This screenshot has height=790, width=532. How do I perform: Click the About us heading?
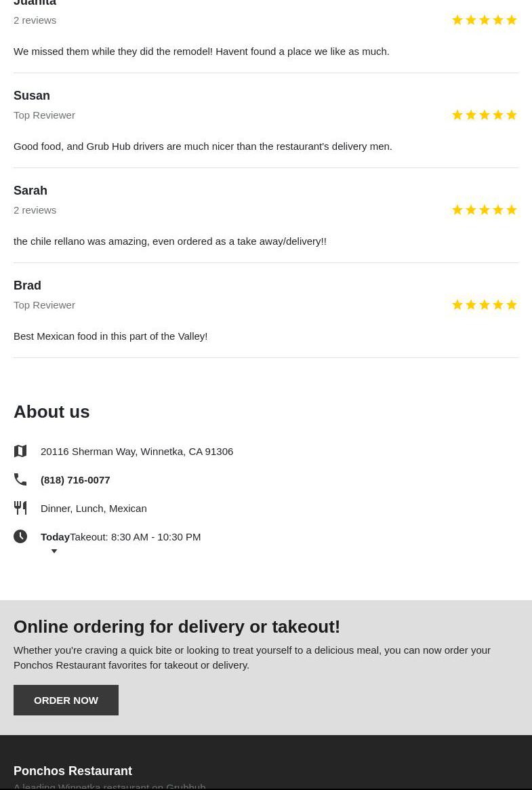click(52, 412)
